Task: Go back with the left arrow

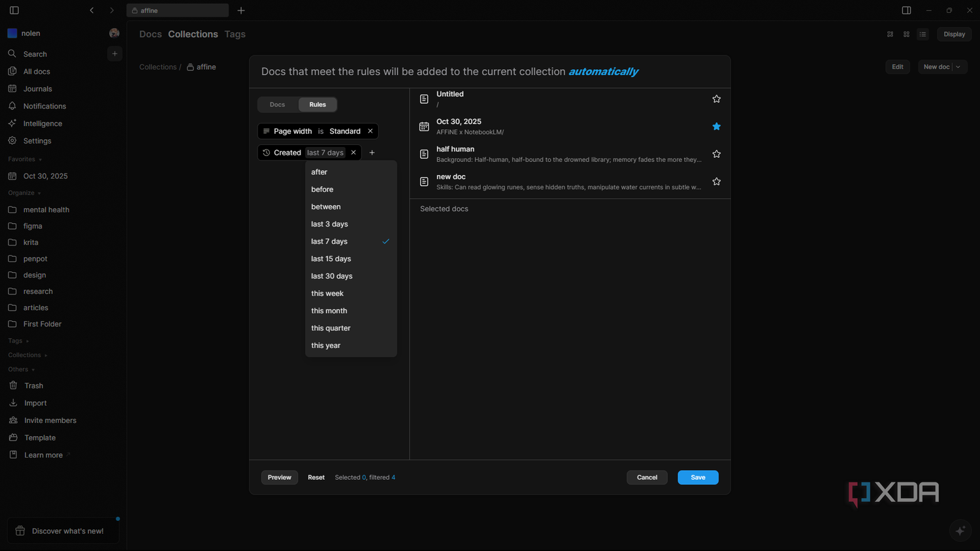Action: [x=92, y=10]
